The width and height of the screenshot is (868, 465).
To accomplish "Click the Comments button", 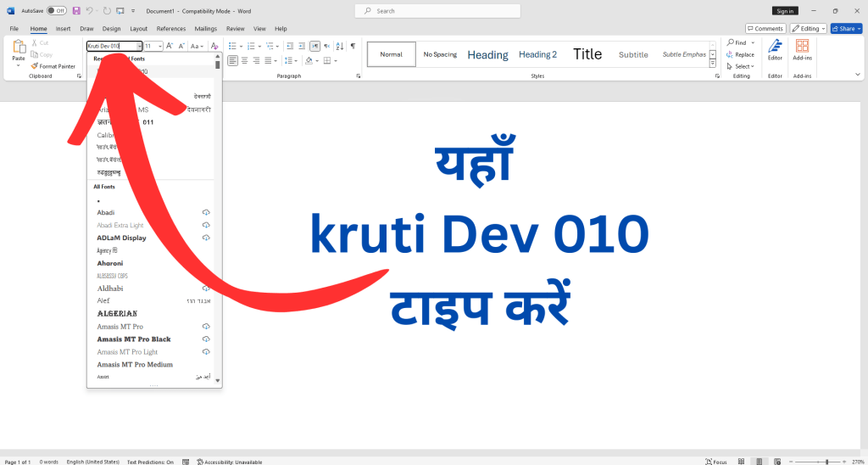I will (x=765, y=28).
